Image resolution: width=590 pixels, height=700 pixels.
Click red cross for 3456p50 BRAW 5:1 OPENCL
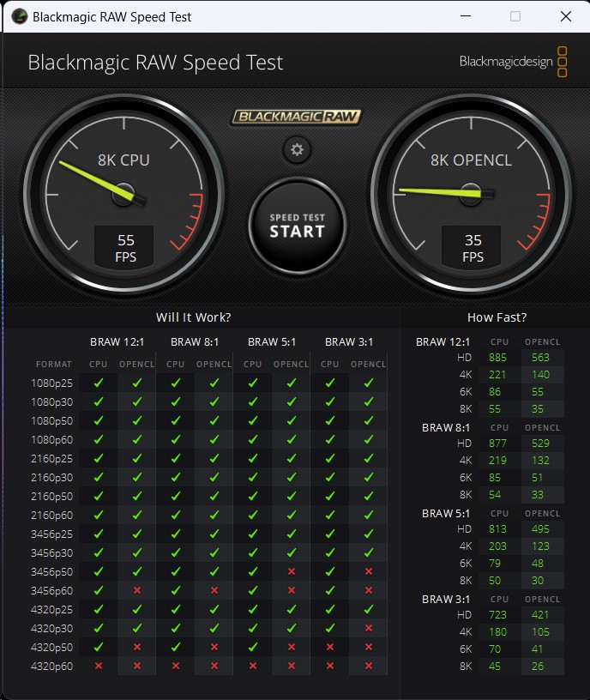coord(292,571)
